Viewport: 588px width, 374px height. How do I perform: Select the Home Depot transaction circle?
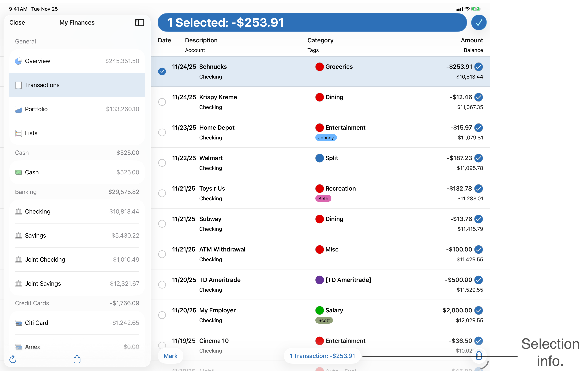(x=162, y=132)
